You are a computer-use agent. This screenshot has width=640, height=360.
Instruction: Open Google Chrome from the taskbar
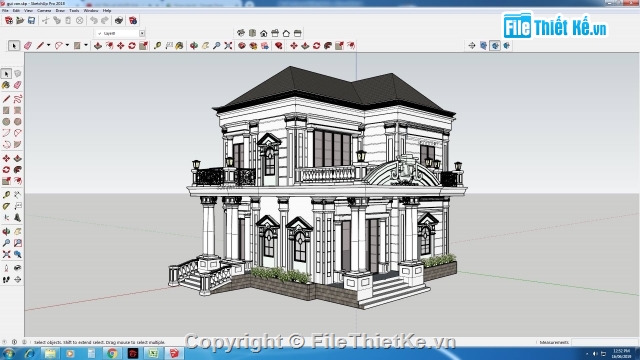(x=112, y=353)
